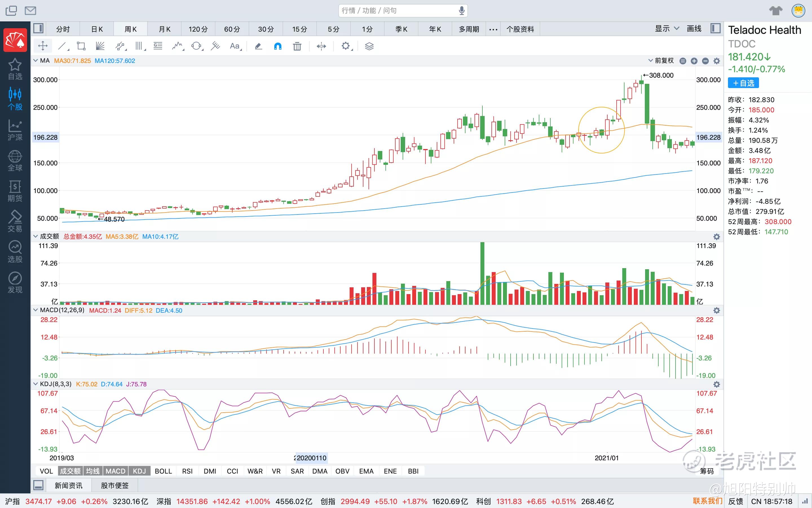
Task: Toggle the MACD indicator button
Action: tap(115, 471)
